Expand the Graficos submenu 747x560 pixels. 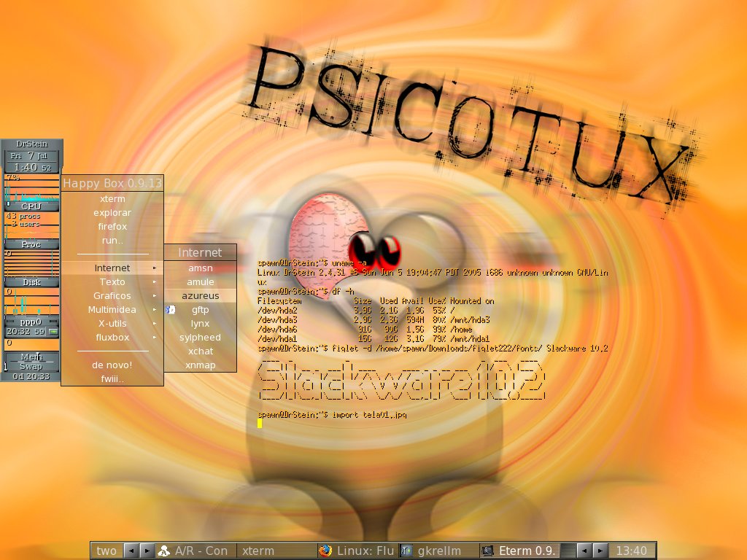[x=112, y=296]
